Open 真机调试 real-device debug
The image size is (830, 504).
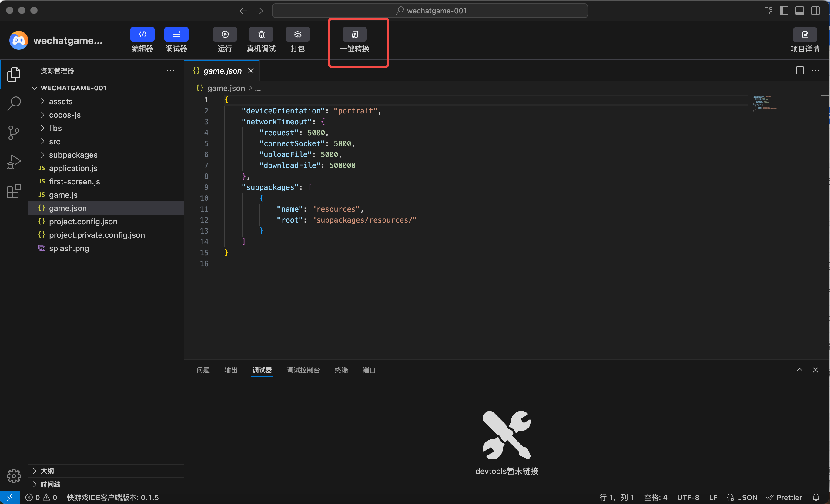coord(261,34)
